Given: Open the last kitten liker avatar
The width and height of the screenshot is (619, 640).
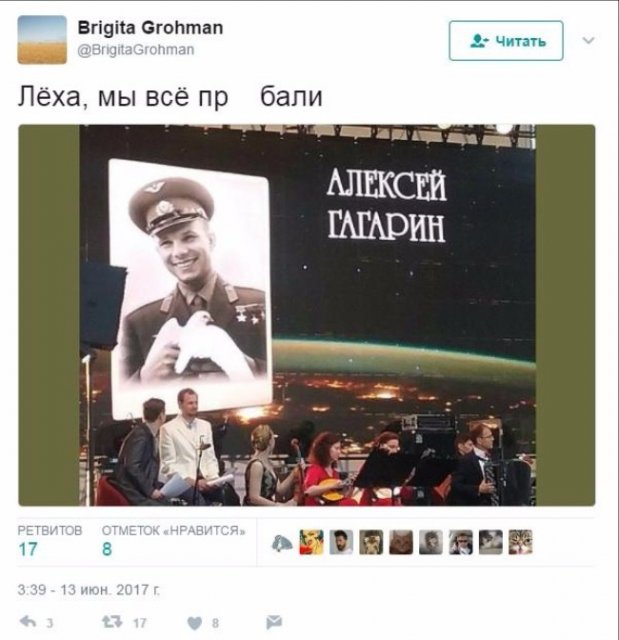Looking at the screenshot, I should pos(520,542).
